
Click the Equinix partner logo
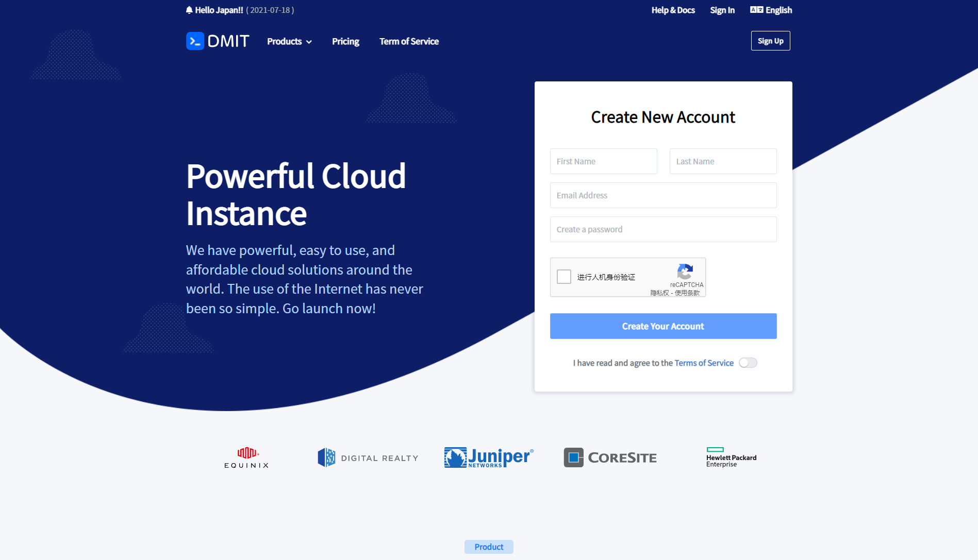247,457
